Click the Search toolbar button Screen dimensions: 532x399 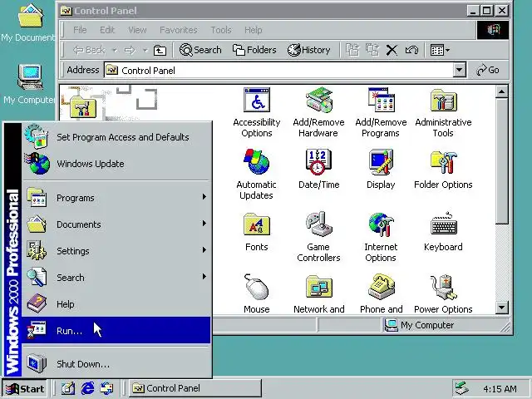(x=200, y=51)
